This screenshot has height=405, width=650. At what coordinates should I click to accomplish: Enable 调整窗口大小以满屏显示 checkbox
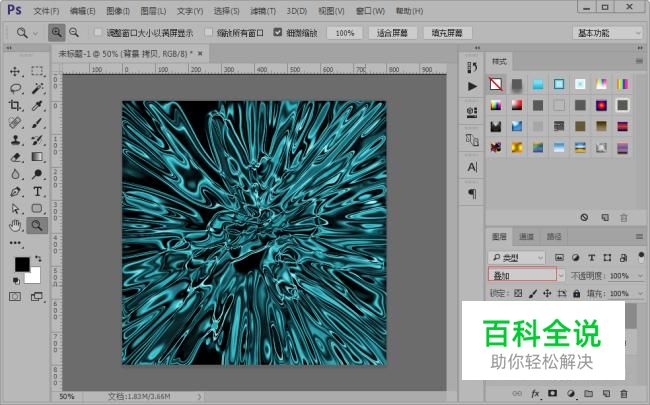coord(98,32)
